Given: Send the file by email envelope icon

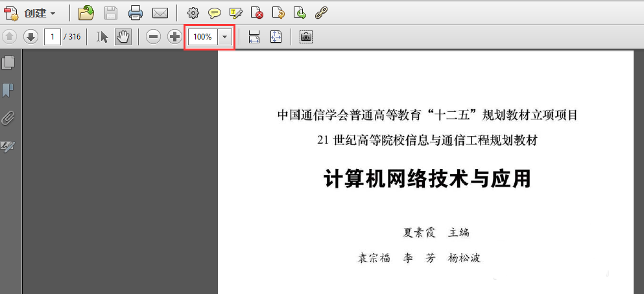Looking at the screenshot, I should pyautogui.click(x=160, y=14).
